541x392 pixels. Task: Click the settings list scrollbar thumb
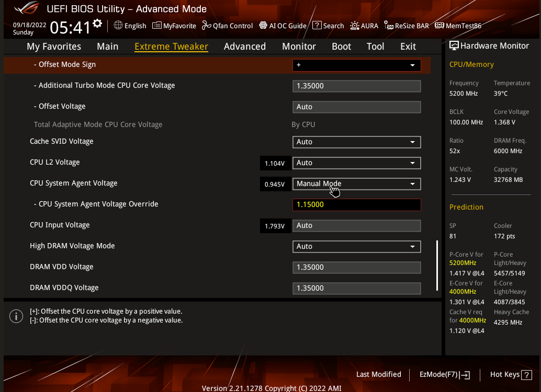coord(437,266)
